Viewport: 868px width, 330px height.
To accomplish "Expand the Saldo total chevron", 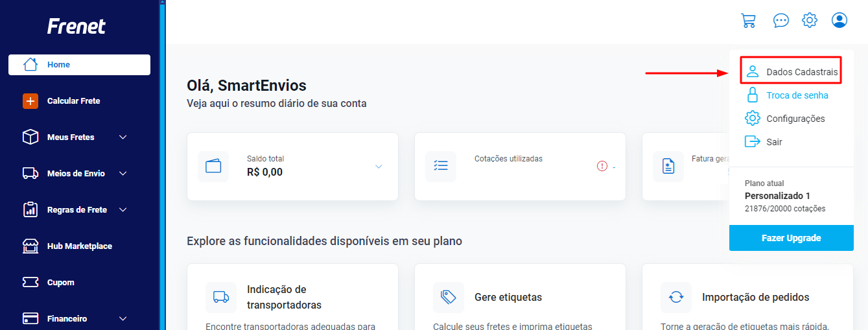I will pyautogui.click(x=379, y=167).
